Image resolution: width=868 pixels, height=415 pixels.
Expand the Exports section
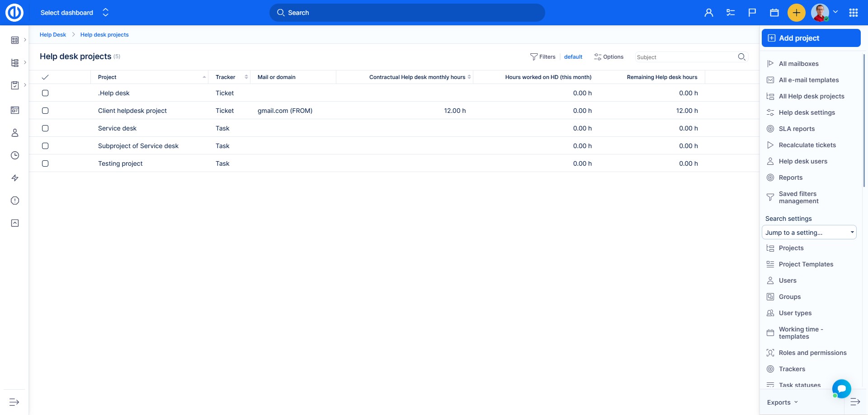coord(783,402)
